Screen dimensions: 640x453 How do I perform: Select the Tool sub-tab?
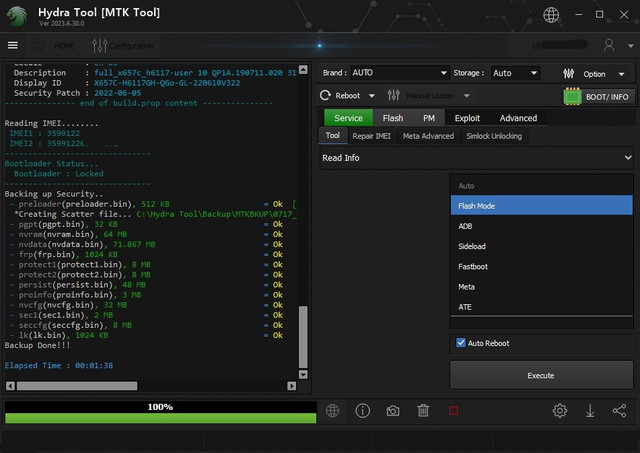click(x=333, y=135)
